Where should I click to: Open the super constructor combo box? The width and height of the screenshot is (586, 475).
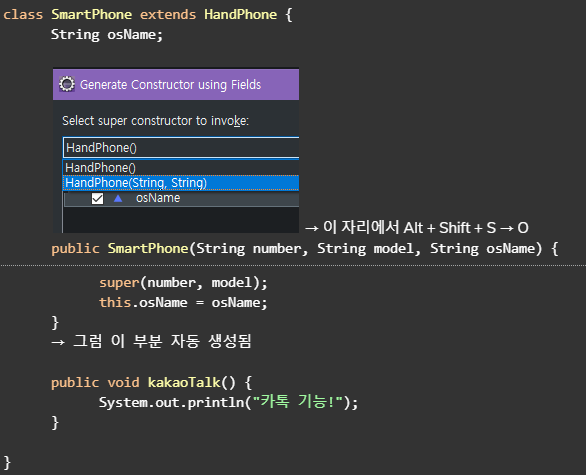point(181,148)
